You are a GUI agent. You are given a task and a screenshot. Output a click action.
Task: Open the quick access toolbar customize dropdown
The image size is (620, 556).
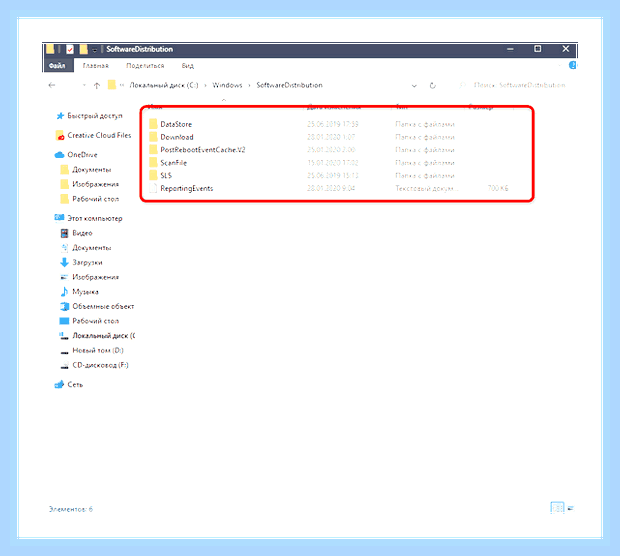(95, 50)
